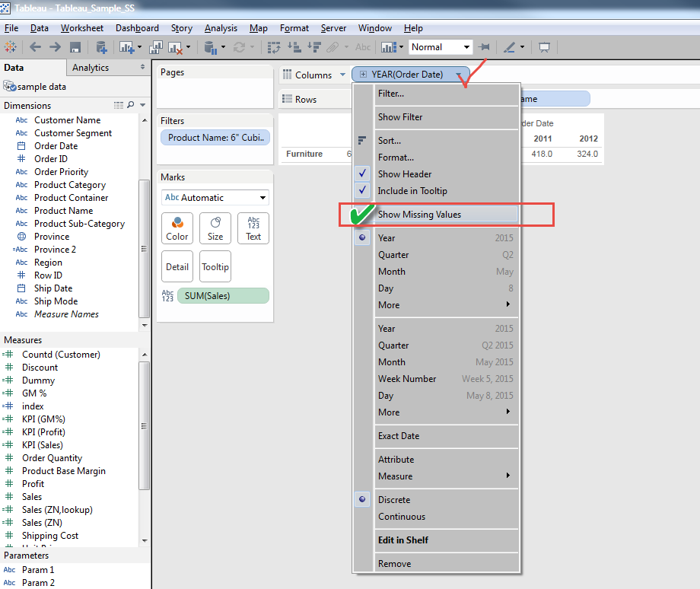Click the Detail mark button
The width and height of the screenshot is (700, 589).
point(177,266)
